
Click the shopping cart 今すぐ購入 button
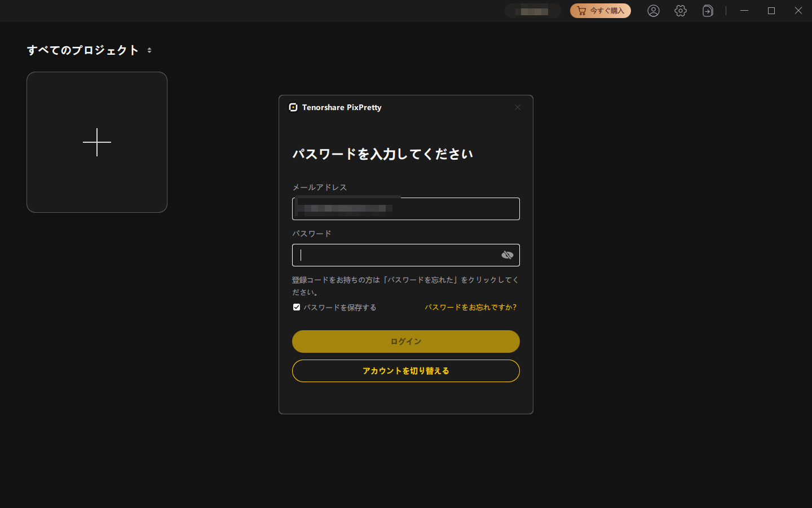coord(600,11)
